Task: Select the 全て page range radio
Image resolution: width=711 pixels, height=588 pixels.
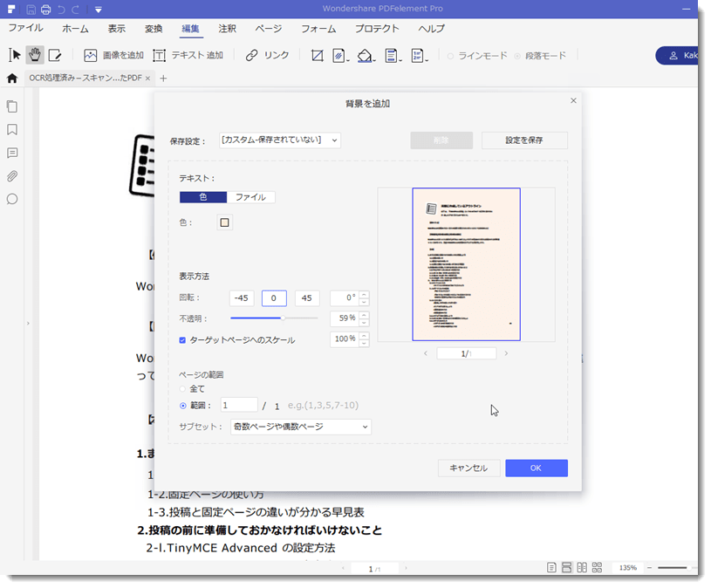Action: tap(182, 389)
